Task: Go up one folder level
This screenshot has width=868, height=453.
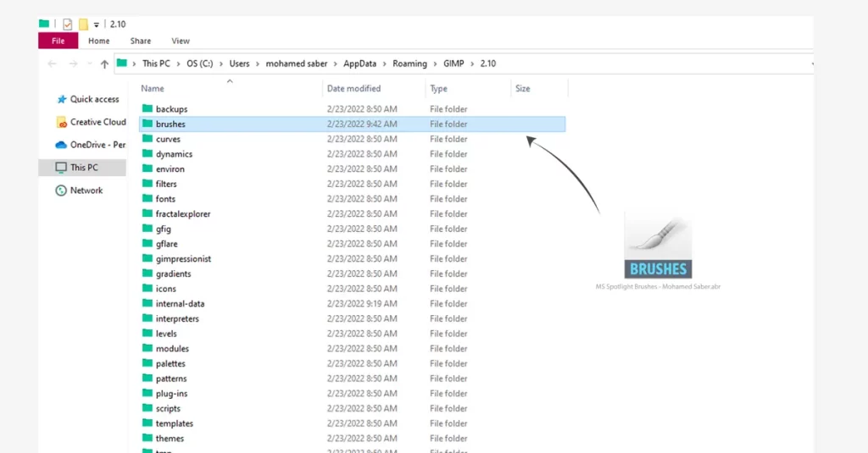Action: [104, 64]
